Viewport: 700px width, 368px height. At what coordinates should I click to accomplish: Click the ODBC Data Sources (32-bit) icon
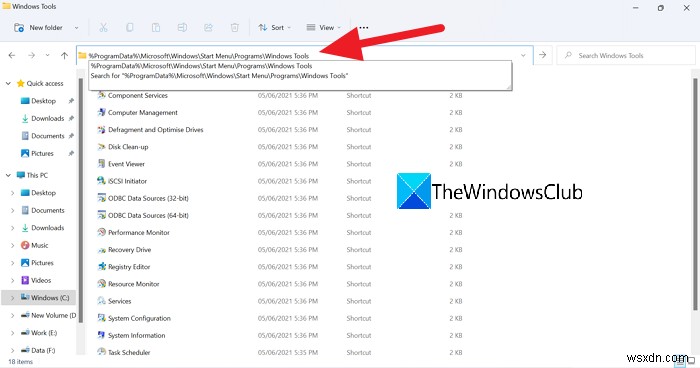click(x=101, y=198)
